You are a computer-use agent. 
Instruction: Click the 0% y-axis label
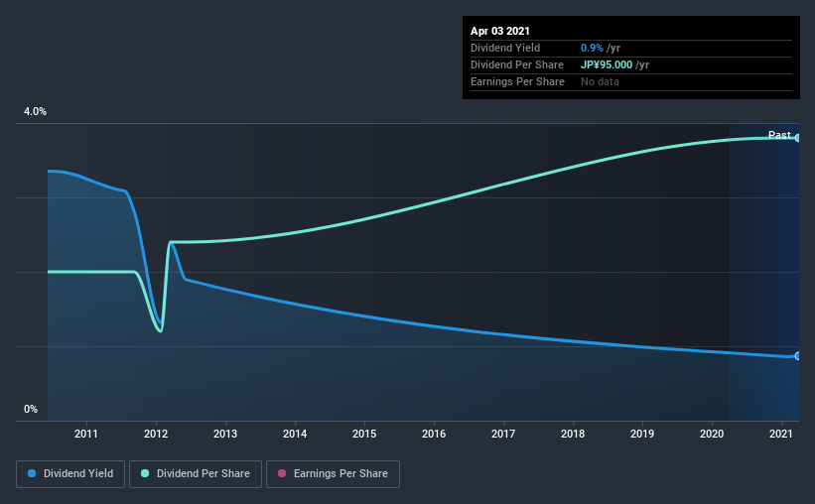pos(31,409)
